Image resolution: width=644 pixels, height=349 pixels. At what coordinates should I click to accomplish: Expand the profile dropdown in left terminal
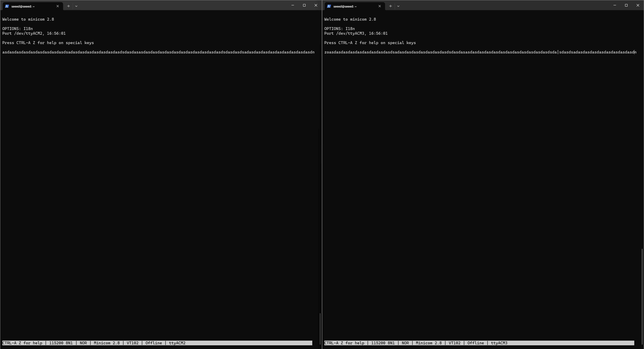76,6
